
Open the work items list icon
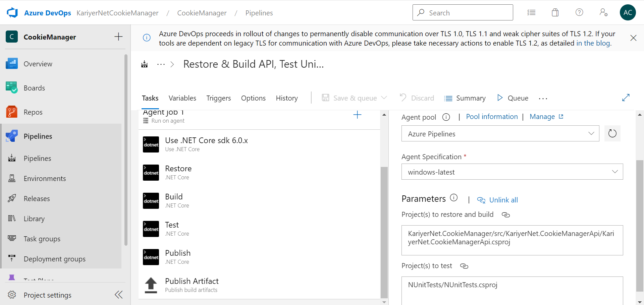point(531,13)
